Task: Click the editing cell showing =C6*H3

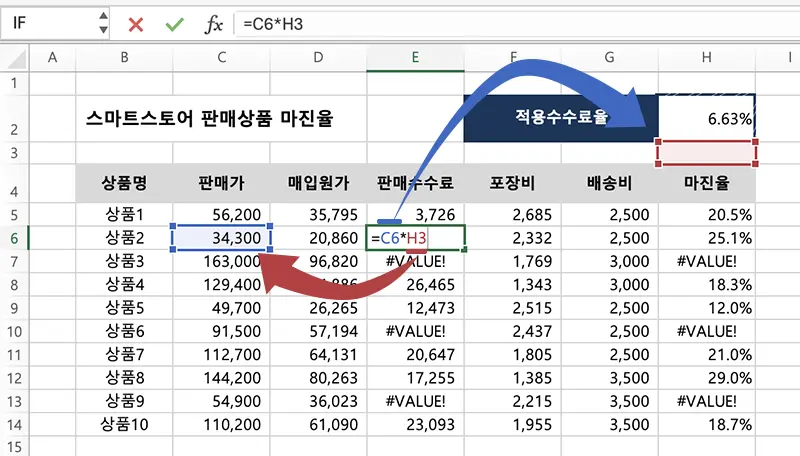Action: point(415,238)
